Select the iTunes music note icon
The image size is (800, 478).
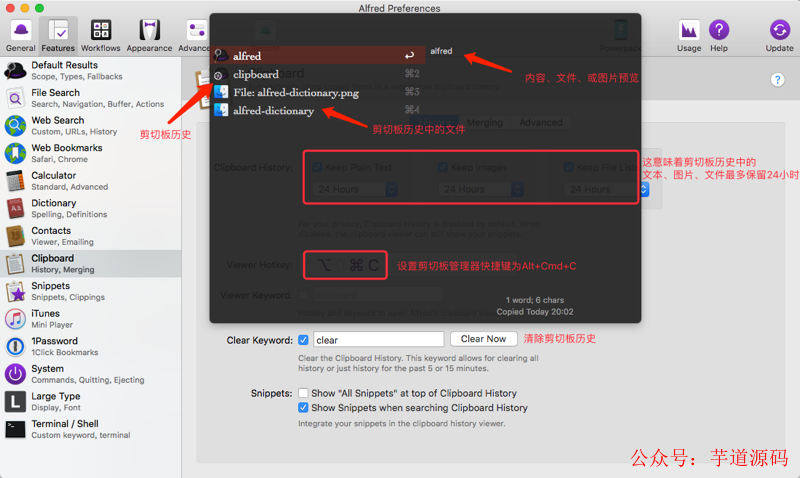pos(15,319)
